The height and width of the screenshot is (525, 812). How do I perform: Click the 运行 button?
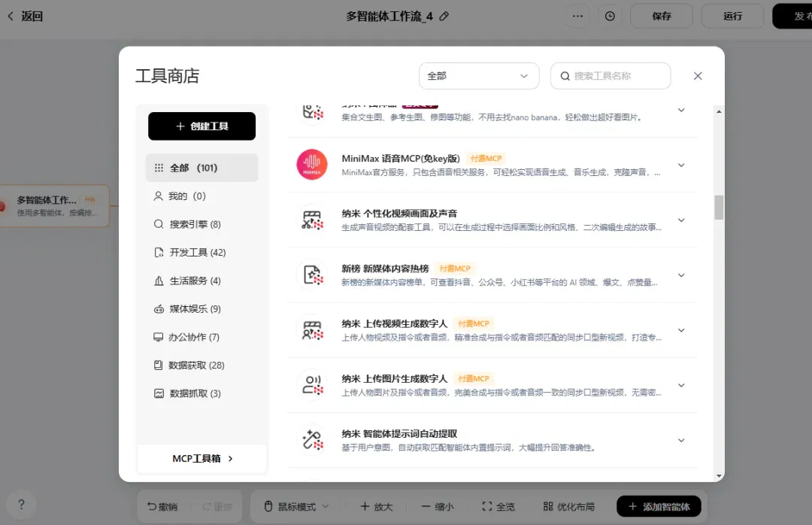point(732,16)
